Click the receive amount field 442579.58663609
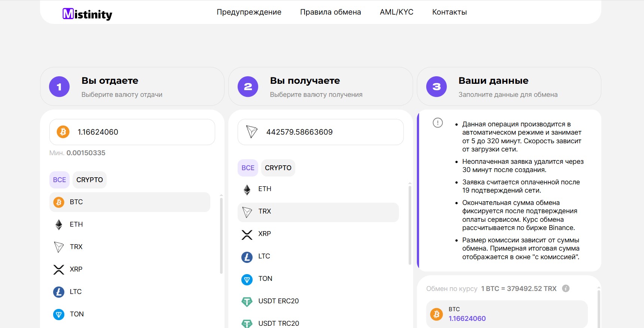 [321, 132]
